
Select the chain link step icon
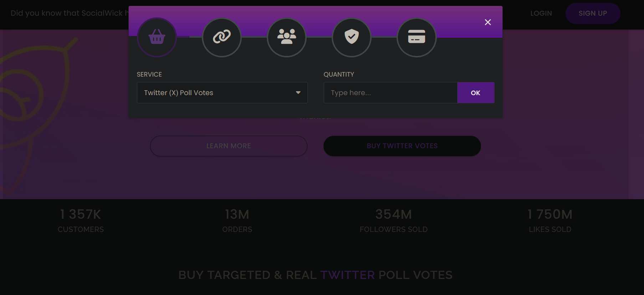click(222, 37)
